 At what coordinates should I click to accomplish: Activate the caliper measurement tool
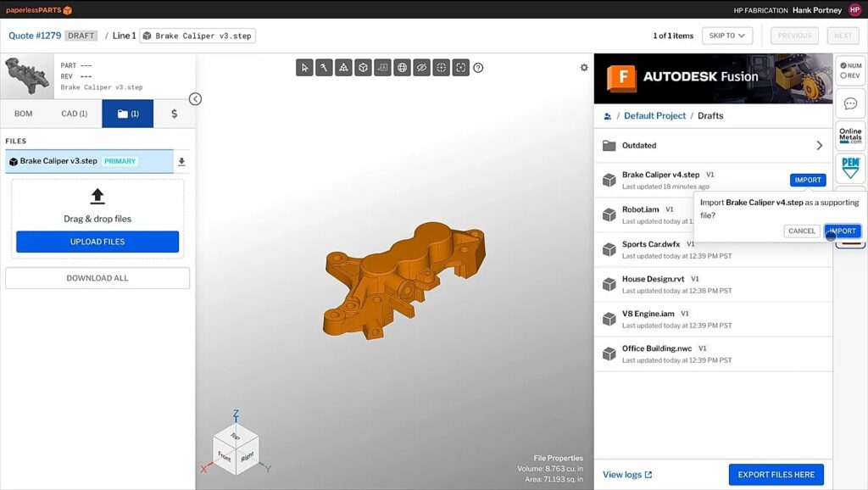click(x=324, y=67)
